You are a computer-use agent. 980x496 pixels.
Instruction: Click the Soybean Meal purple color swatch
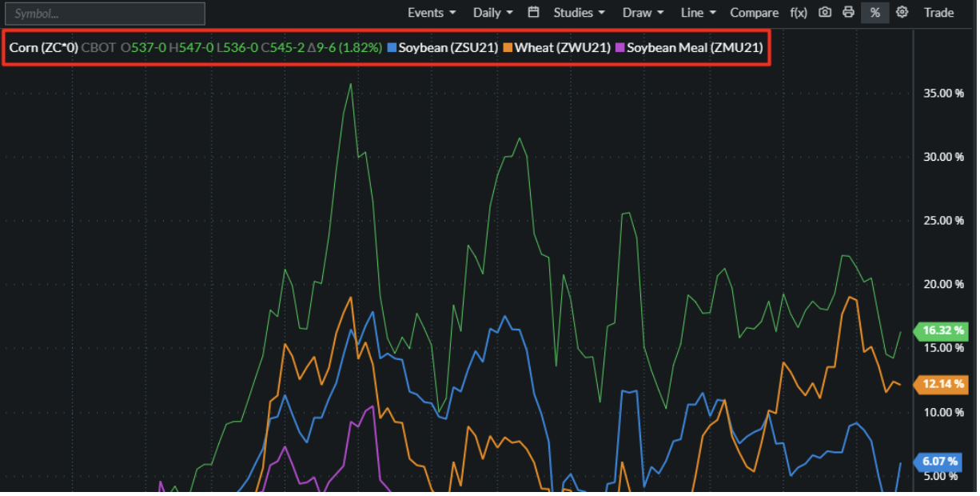click(620, 48)
